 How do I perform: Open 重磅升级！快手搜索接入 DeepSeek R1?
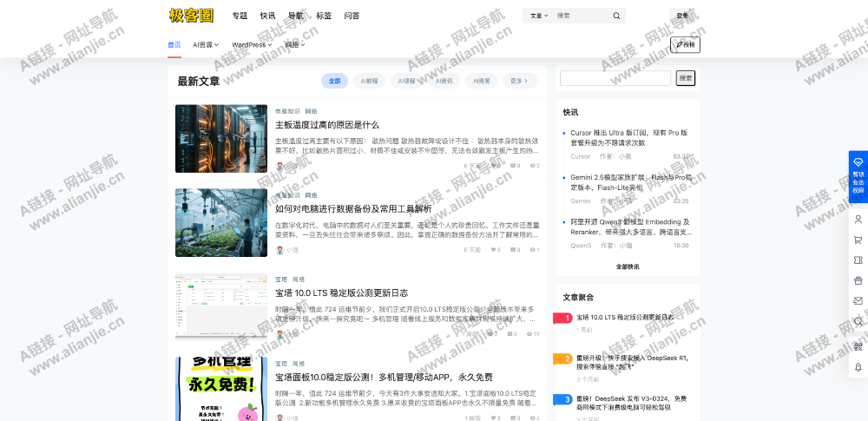632,362
